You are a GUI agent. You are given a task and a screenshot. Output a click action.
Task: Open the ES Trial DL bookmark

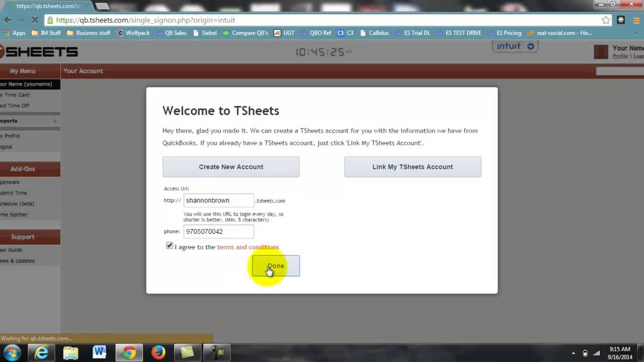point(413,33)
